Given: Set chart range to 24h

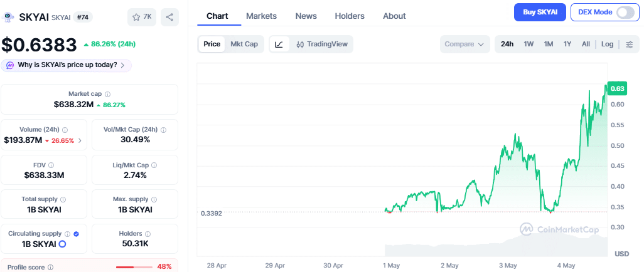Looking at the screenshot, I should (507, 44).
